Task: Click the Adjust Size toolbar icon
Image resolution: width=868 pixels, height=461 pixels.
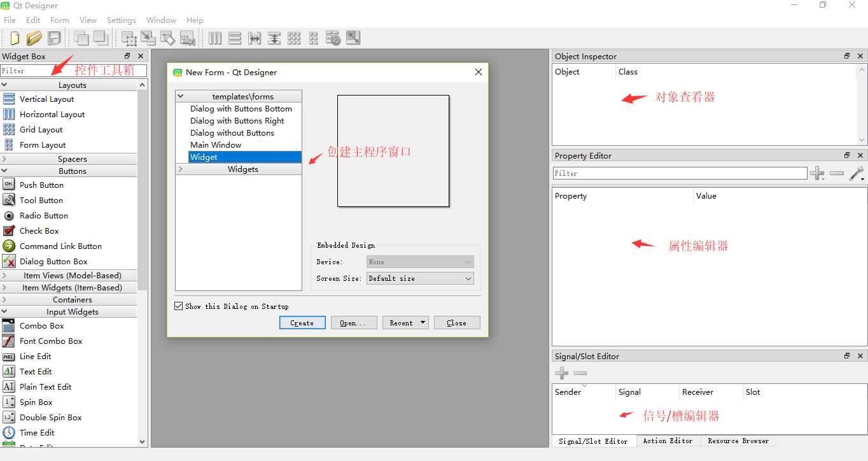Action: [353, 38]
